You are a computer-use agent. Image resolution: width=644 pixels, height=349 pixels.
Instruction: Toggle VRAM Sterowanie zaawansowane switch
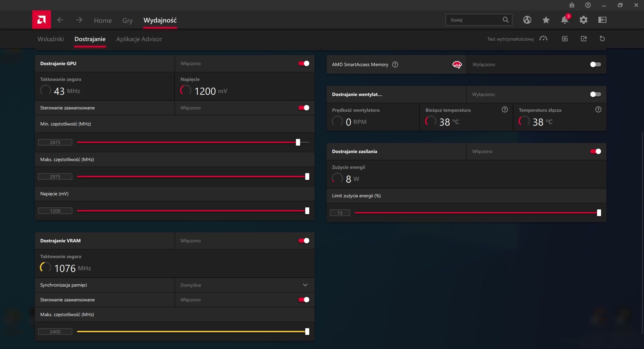pyautogui.click(x=304, y=300)
